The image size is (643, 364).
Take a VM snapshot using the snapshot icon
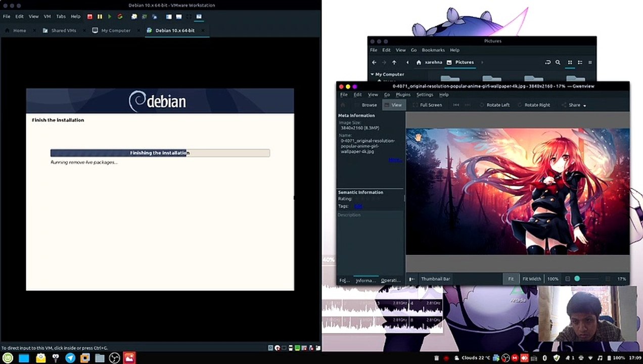coord(134,16)
